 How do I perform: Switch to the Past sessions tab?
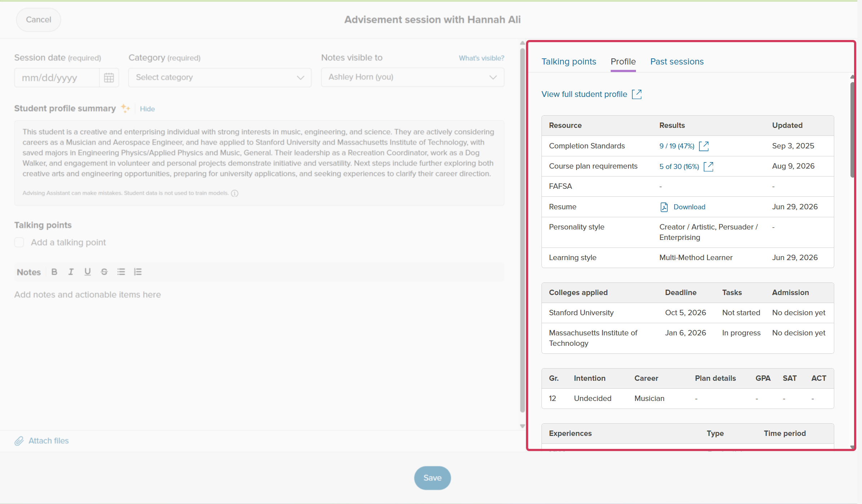(x=677, y=62)
